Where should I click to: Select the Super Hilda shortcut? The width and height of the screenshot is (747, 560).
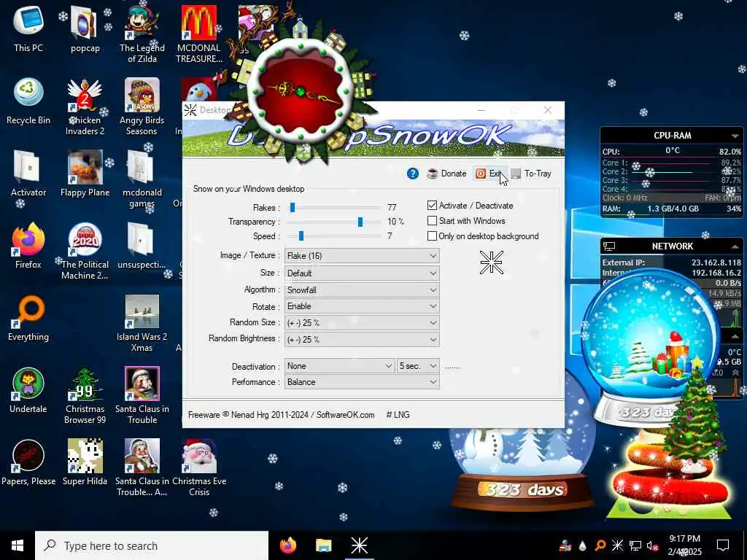[85, 463]
